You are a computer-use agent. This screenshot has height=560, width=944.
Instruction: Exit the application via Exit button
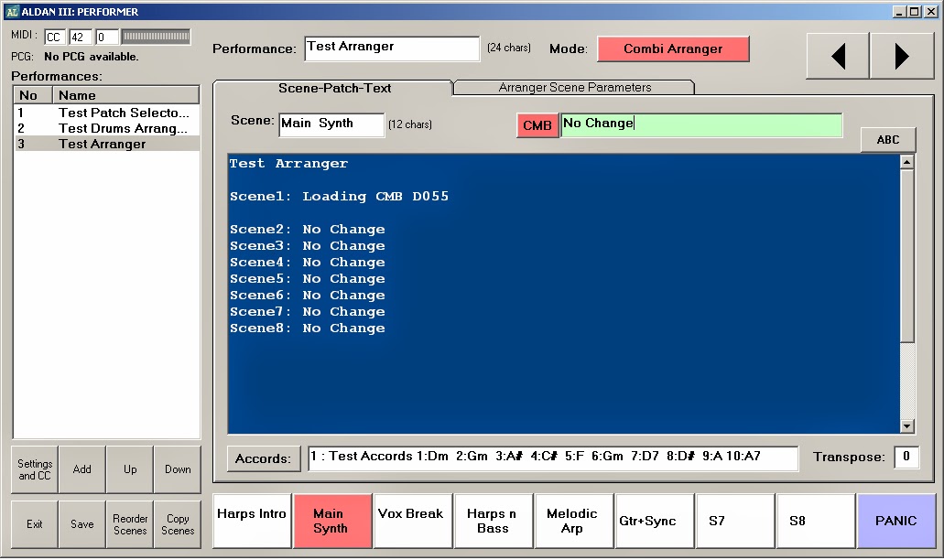click(35, 524)
